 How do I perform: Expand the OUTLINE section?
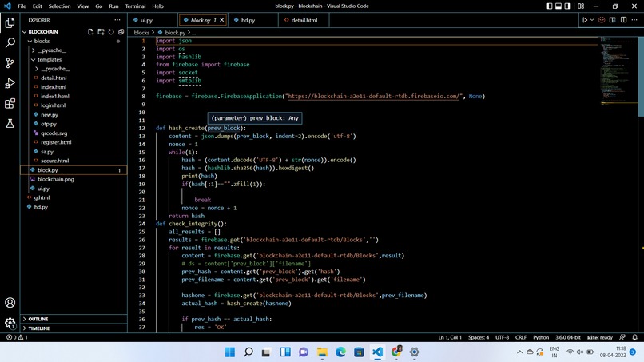pos(74,320)
